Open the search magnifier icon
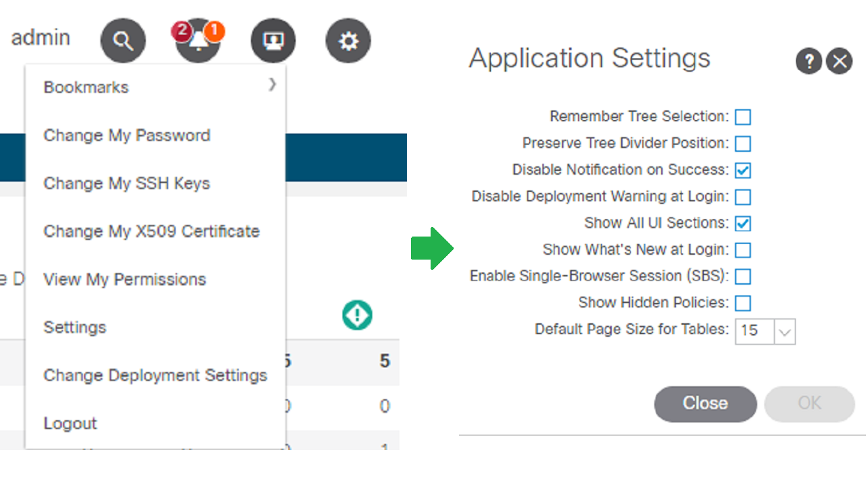Image resolution: width=868 pixels, height=488 pixels. point(123,41)
